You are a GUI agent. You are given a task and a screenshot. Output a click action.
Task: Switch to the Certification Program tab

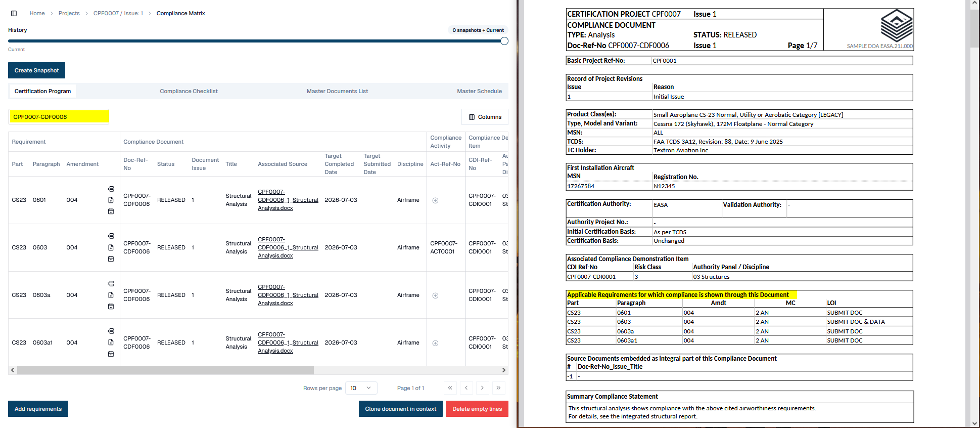(x=42, y=91)
